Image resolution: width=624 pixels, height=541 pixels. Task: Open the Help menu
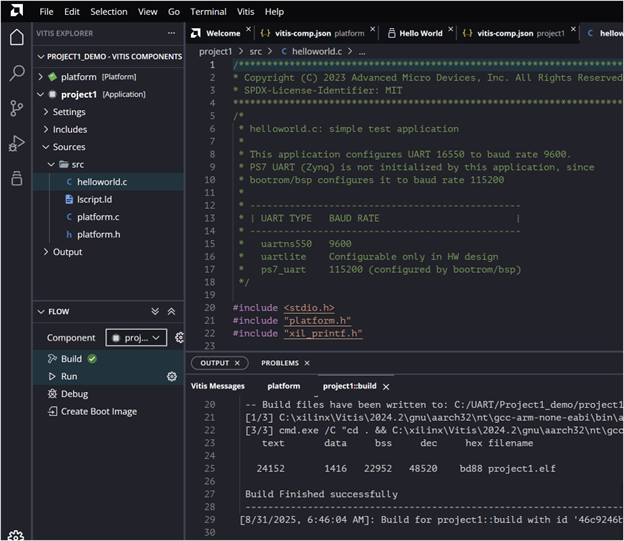pos(274,12)
